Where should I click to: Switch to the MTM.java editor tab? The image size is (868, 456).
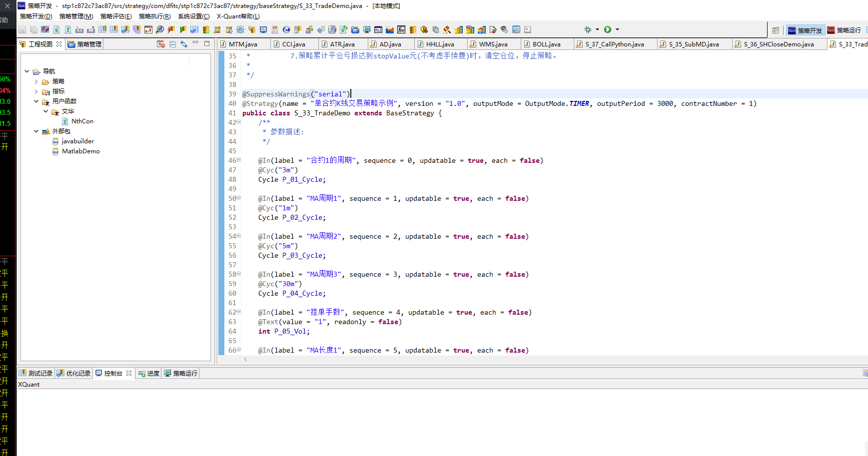(243, 44)
